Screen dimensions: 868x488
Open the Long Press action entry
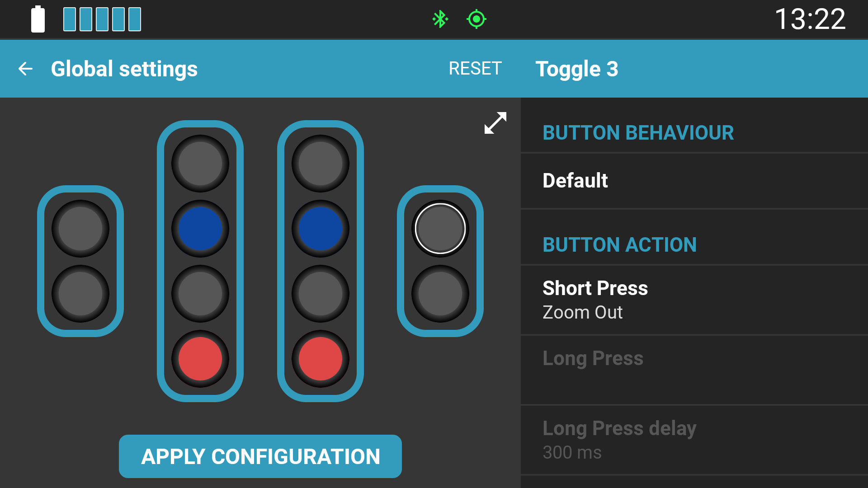[694, 370]
